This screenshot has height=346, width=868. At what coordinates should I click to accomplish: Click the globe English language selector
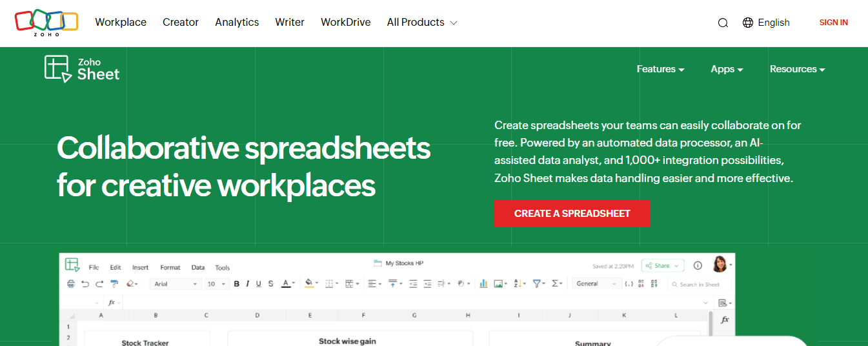(766, 23)
